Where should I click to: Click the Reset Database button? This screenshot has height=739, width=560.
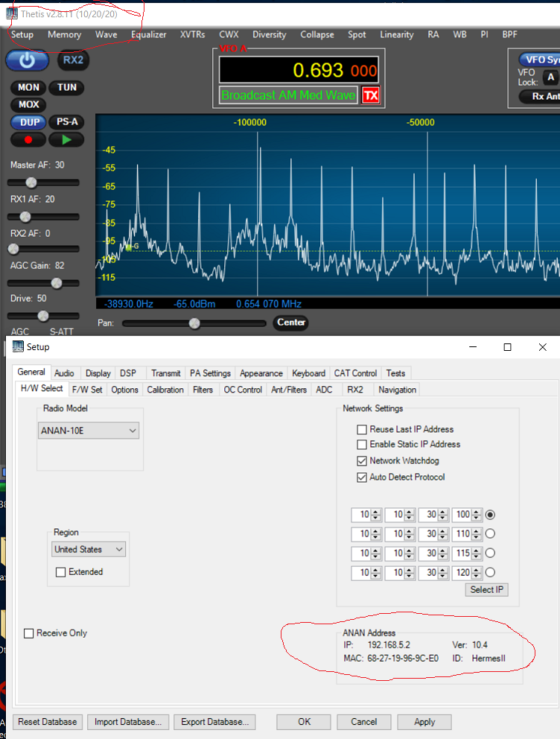pyautogui.click(x=48, y=722)
